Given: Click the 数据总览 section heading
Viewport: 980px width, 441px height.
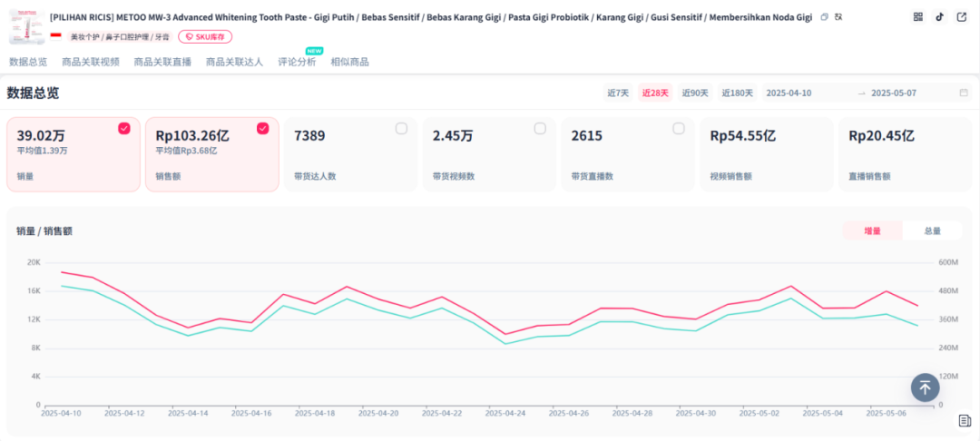Looking at the screenshot, I should [x=34, y=93].
